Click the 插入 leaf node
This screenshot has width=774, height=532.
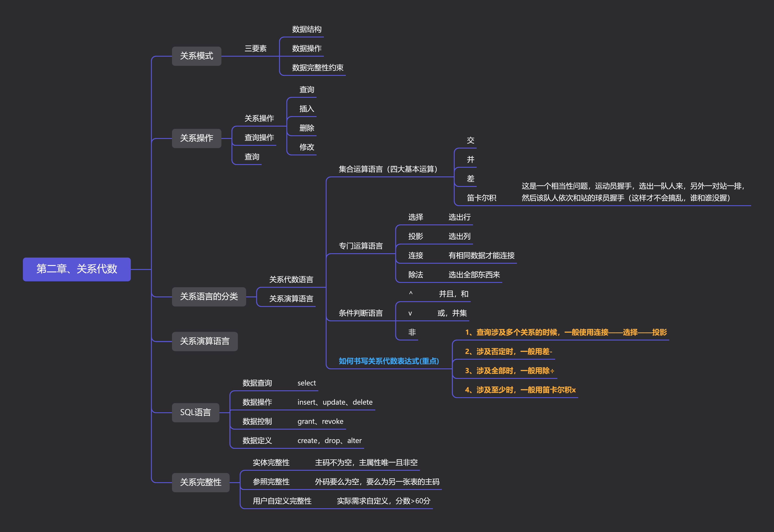[x=306, y=109]
